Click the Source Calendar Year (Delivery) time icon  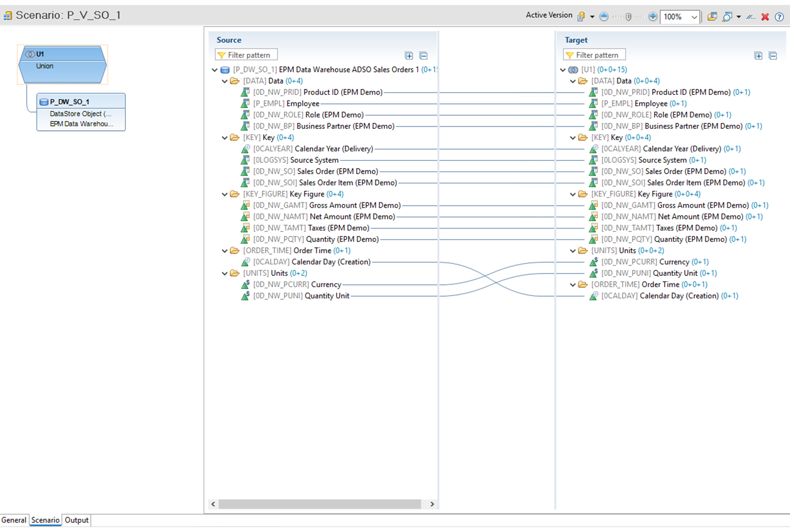coord(245,149)
